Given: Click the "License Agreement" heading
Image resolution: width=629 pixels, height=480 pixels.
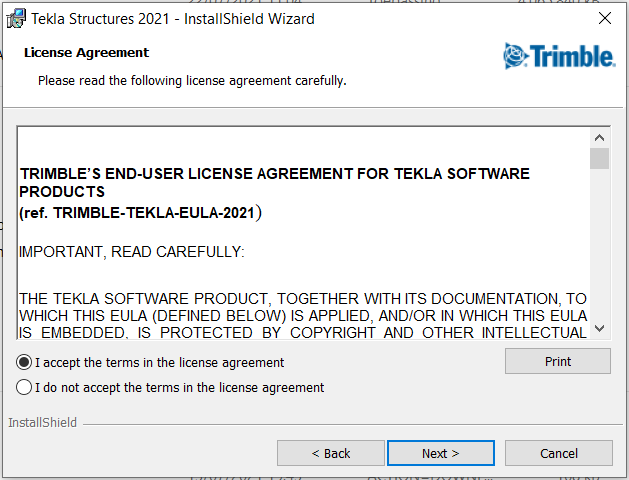Looking at the screenshot, I should [86, 53].
